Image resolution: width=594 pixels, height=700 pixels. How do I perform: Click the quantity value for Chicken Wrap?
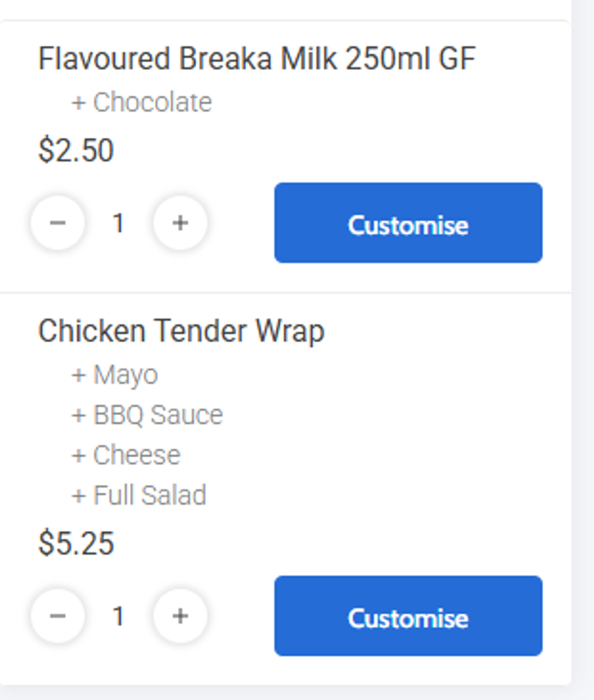(118, 616)
